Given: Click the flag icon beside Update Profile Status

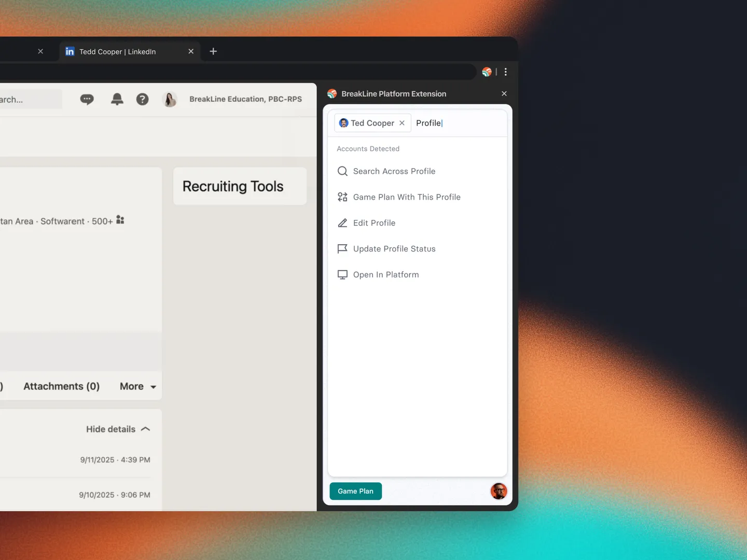Looking at the screenshot, I should pos(342,249).
